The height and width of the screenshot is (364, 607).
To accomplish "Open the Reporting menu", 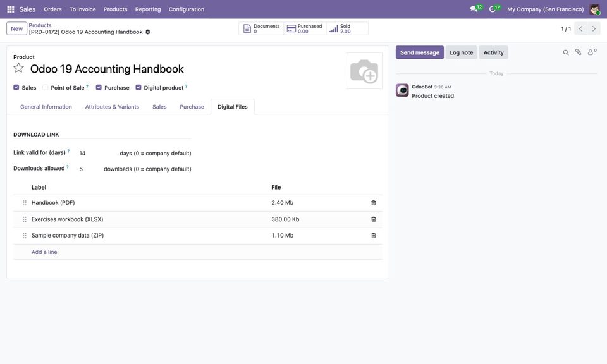I will (x=148, y=9).
